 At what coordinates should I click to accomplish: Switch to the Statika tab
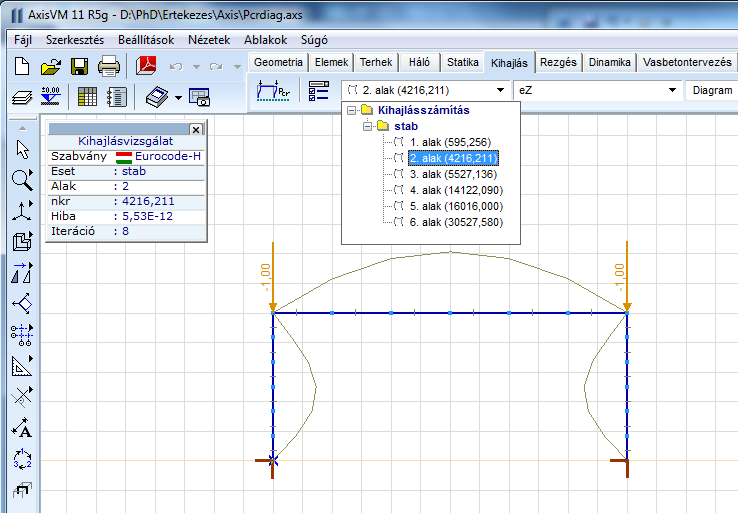463,62
